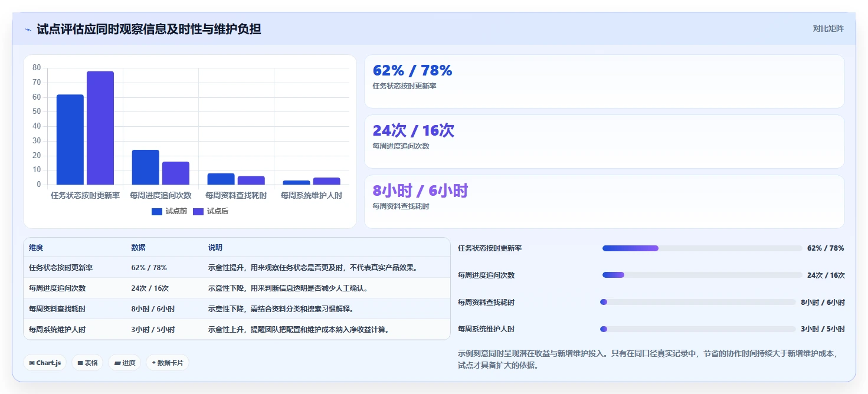Click the 每周系统维护人时 progress bar
Image resolution: width=868 pixels, height=394 pixels.
[x=699, y=329]
